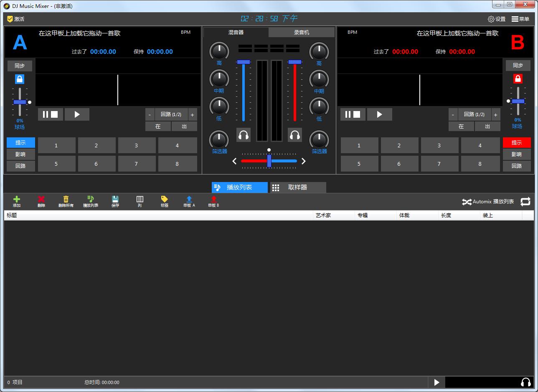Click the Automix 播放列表 shuffle icon
The width and height of the screenshot is (538, 392).
(x=467, y=202)
